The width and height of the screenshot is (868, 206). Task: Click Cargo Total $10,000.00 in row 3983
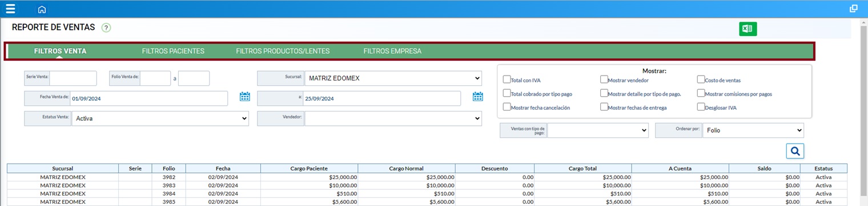(x=583, y=185)
